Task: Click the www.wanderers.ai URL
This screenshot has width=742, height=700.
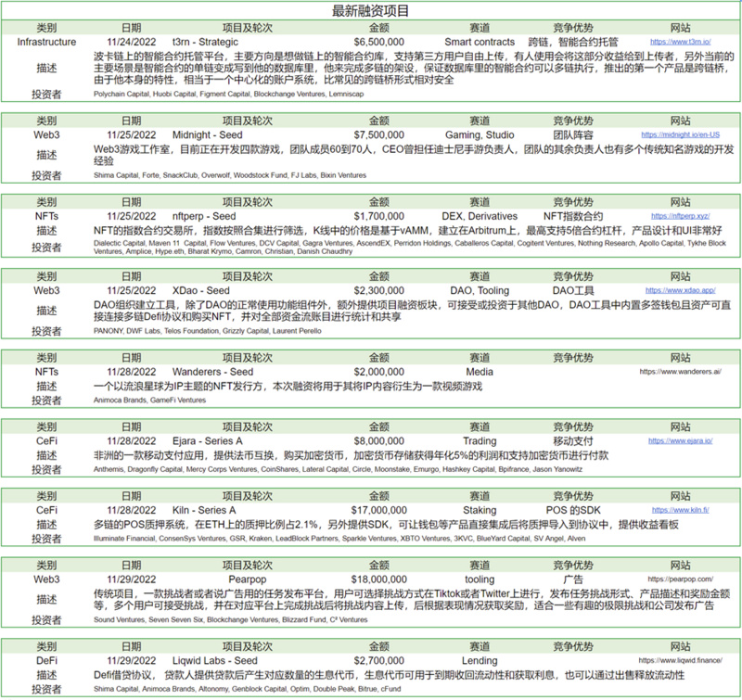Action: 680,371
